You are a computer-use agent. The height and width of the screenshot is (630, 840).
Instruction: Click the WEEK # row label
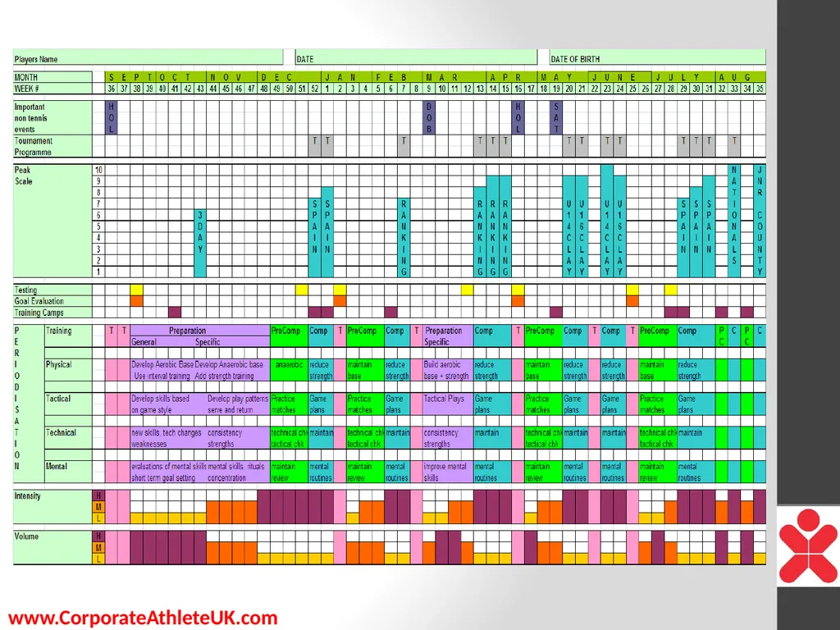(x=52, y=89)
